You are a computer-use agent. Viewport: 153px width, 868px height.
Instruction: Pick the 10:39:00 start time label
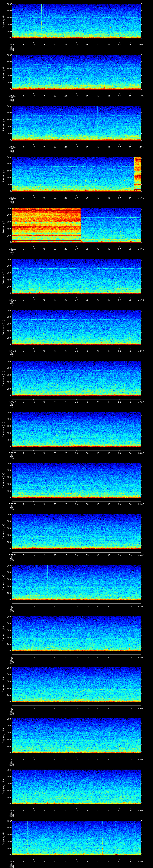[x=12, y=555]
